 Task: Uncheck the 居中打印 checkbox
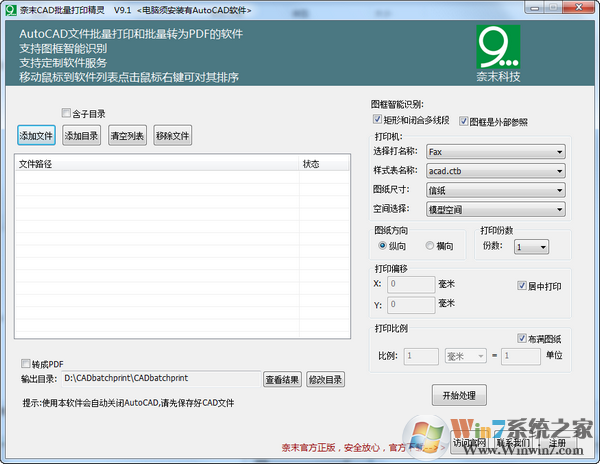click(522, 286)
